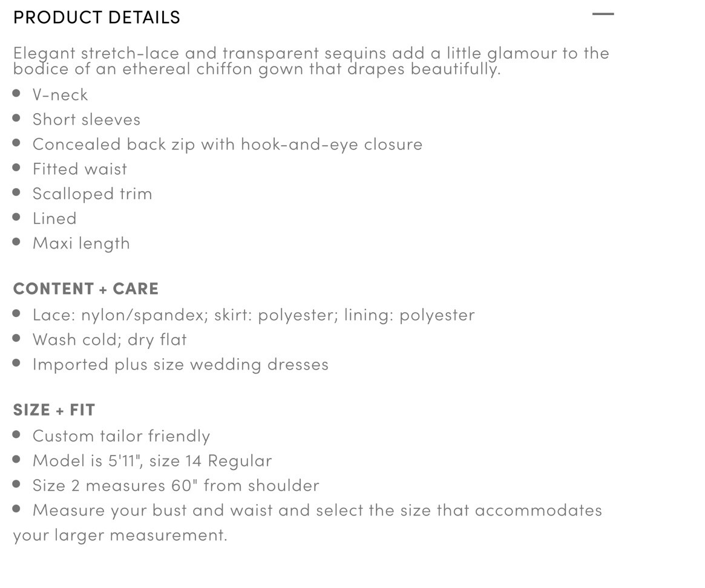
Task: Collapse the Product Details section with minus icon
Action: coord(603,14)
